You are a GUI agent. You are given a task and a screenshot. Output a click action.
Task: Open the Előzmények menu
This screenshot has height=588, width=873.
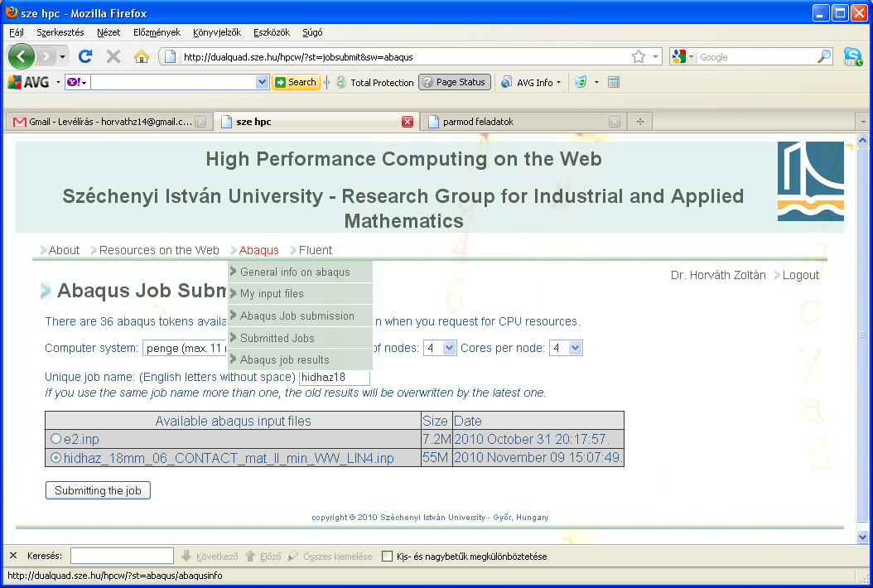pyautogui.click(x=157, y=32)
